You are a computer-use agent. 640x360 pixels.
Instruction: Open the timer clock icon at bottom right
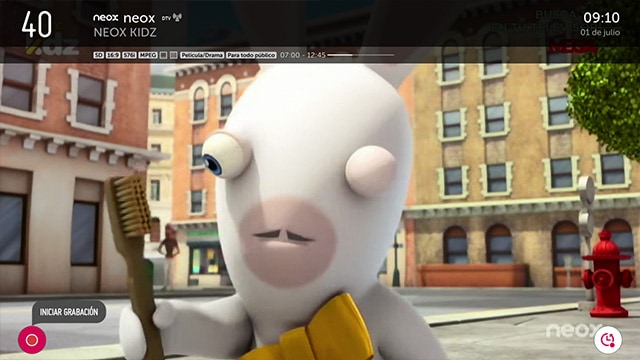608,340
